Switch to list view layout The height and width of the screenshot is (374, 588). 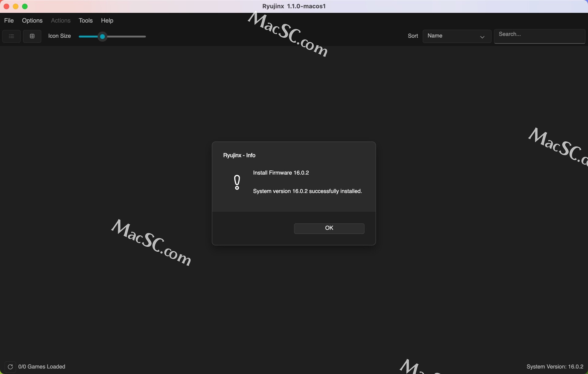click(11, 36)
